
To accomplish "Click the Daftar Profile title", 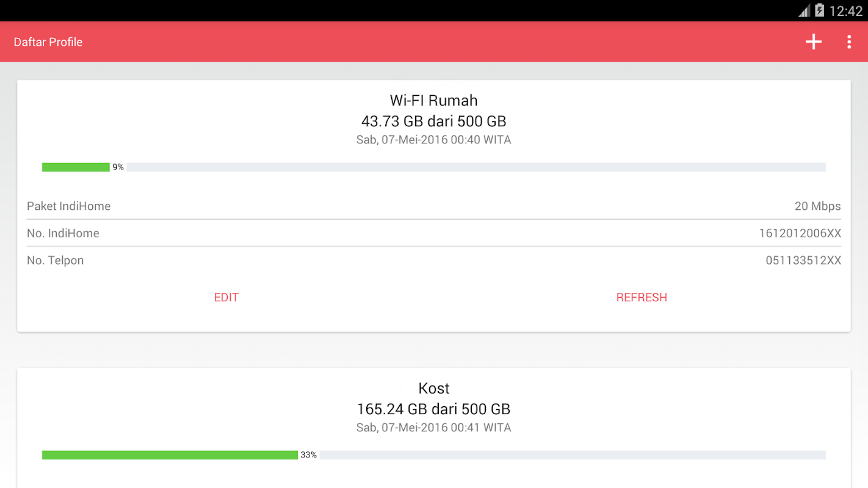I will (x=48, y=42).
